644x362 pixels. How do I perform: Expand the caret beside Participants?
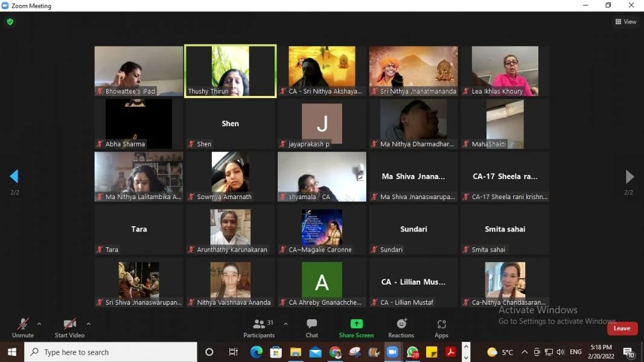[285, 324]
